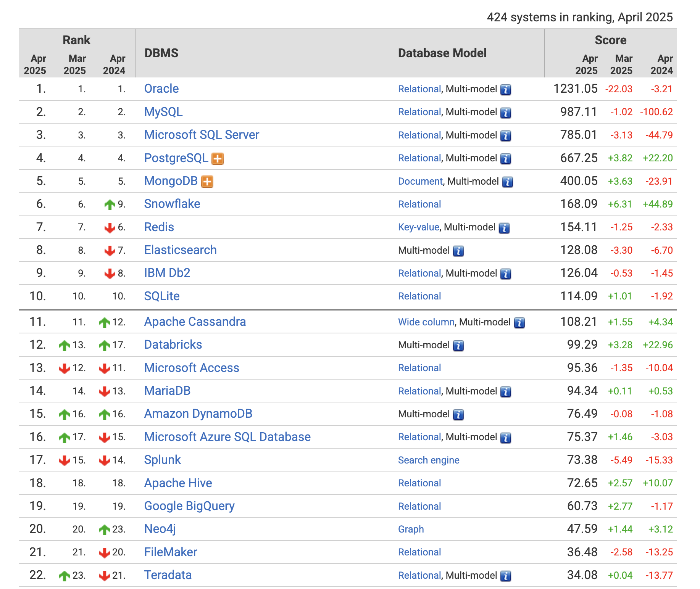
Task: Click the green up arrow in the Apache Cassandra row
Action: pyautogui.click(x=104, y=322)
